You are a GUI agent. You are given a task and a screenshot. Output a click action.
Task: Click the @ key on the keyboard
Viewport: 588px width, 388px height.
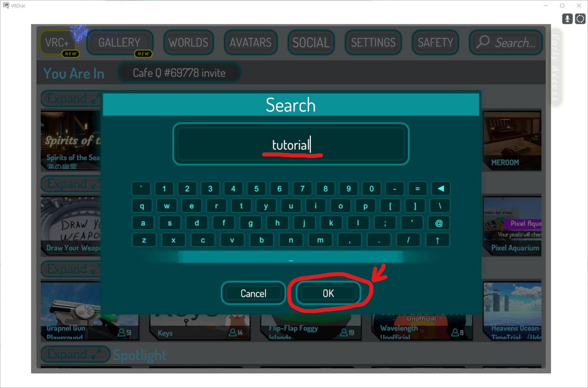click(x=439, y=223)
